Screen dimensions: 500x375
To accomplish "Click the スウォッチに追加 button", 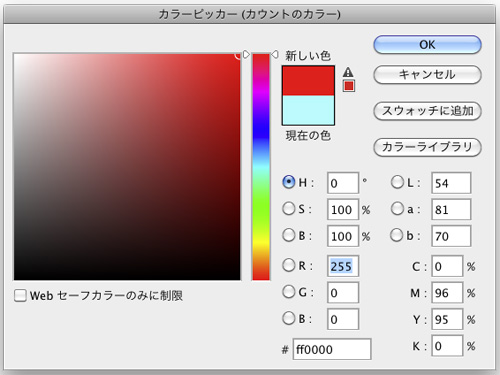I will (x=427, y=111).
